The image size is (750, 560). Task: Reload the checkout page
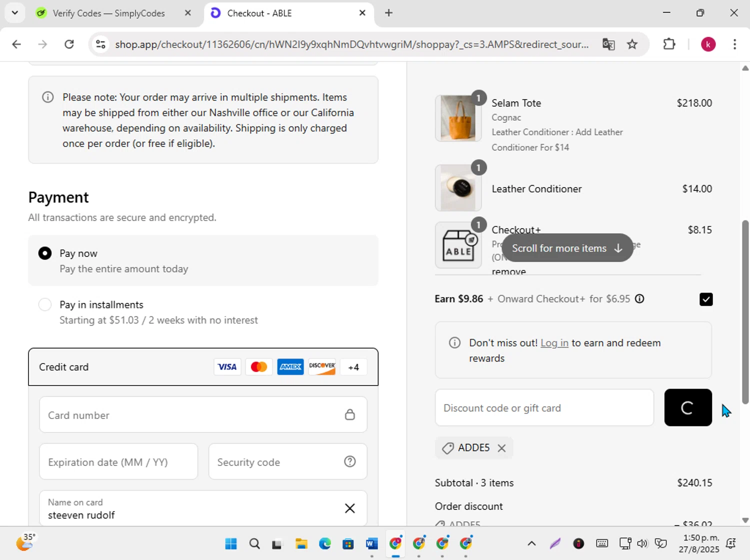point(69,44)
